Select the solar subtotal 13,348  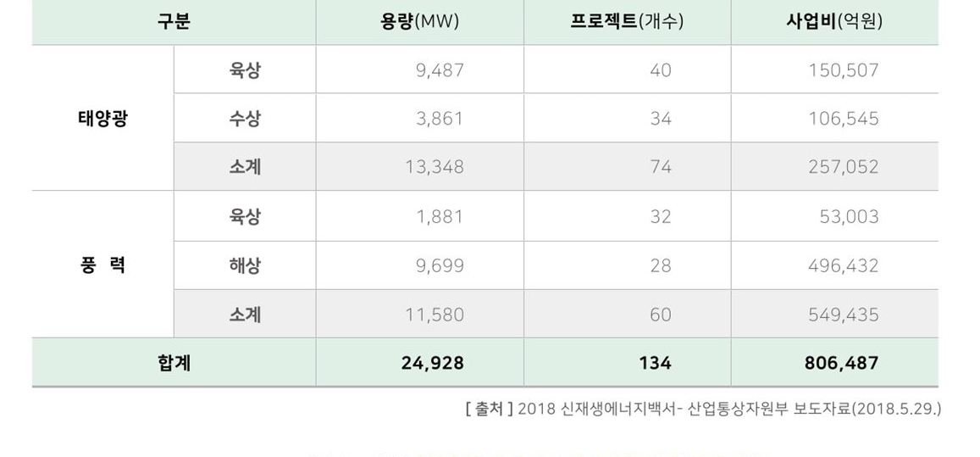tap(435, 167)
